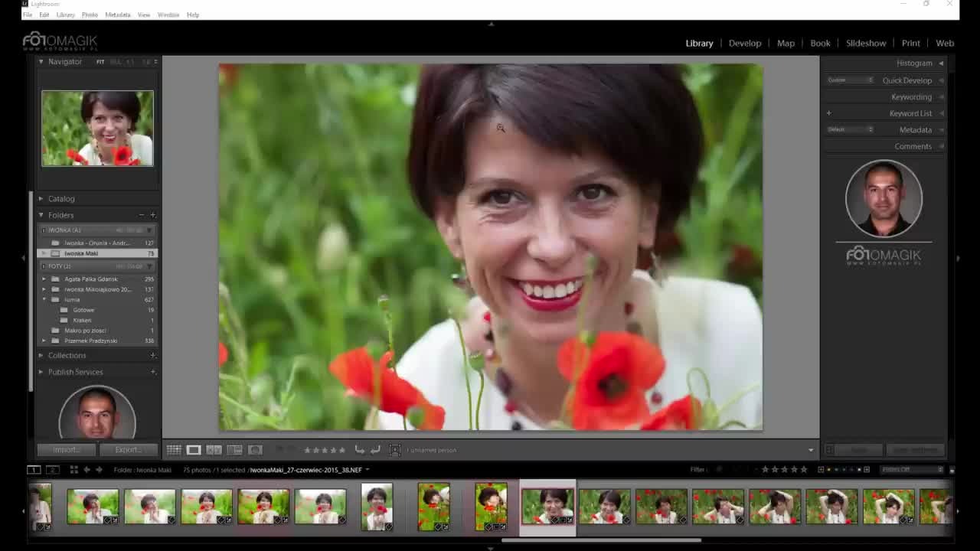Click the Import button
The image size is (980, 551).
pyautogui.click(x=67, y=450)
